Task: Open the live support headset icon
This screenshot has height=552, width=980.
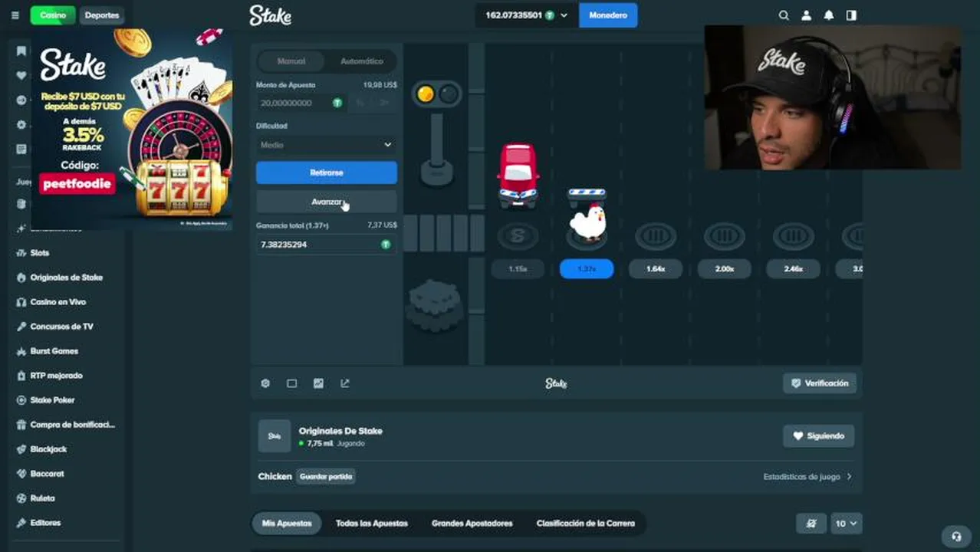Action: pyautogui.click(x=956, y=537)
